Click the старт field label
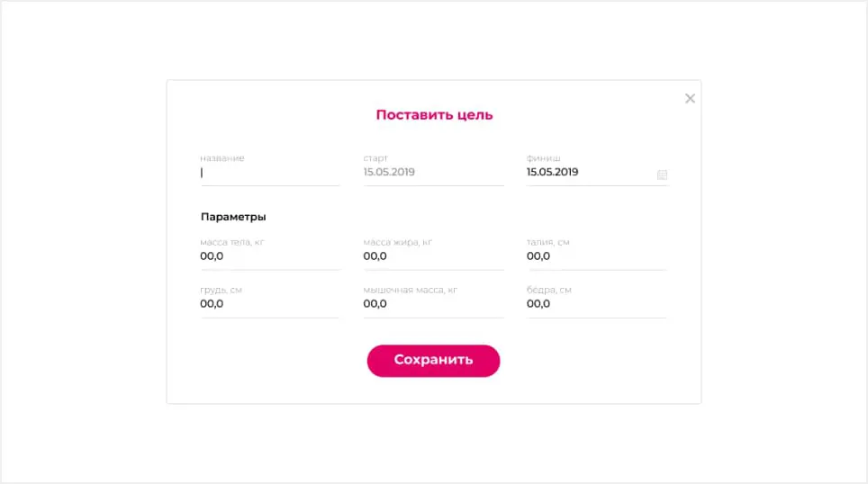 point(375,158)
